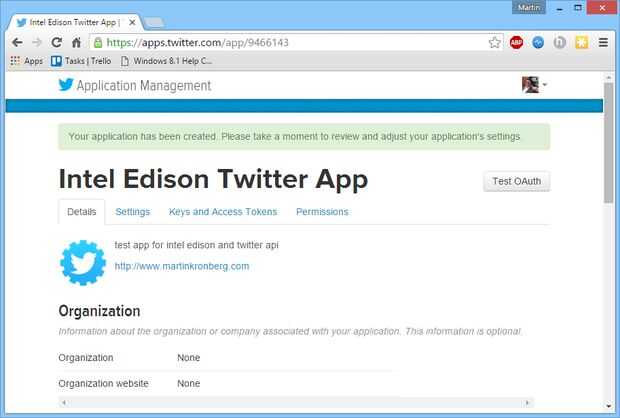Click the grey circular extension icon
Screen dimensions: 620x418
(x=560, y=42)
